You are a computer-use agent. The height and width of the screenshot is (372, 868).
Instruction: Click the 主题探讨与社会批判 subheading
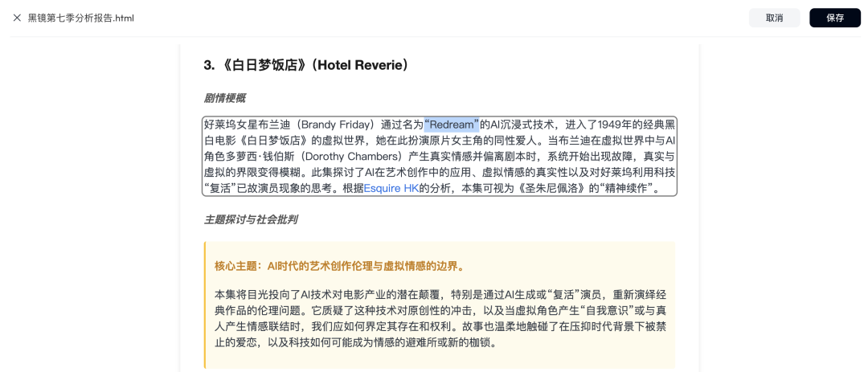tap(251, 220)
